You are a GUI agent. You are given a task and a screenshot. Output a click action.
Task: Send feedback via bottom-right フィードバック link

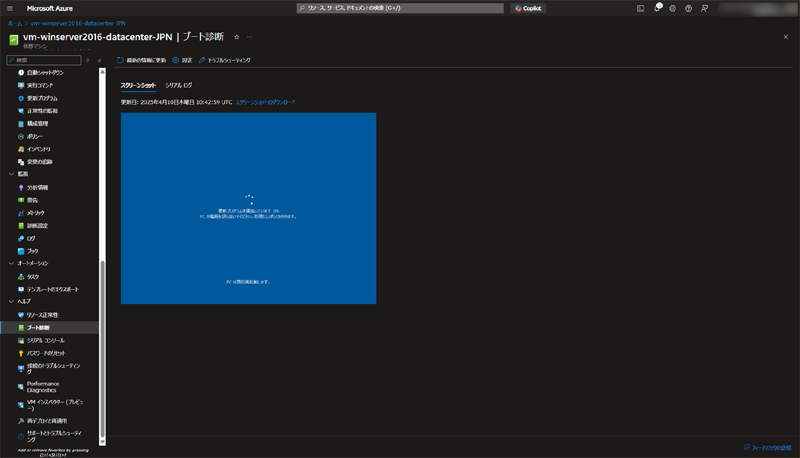768,447
